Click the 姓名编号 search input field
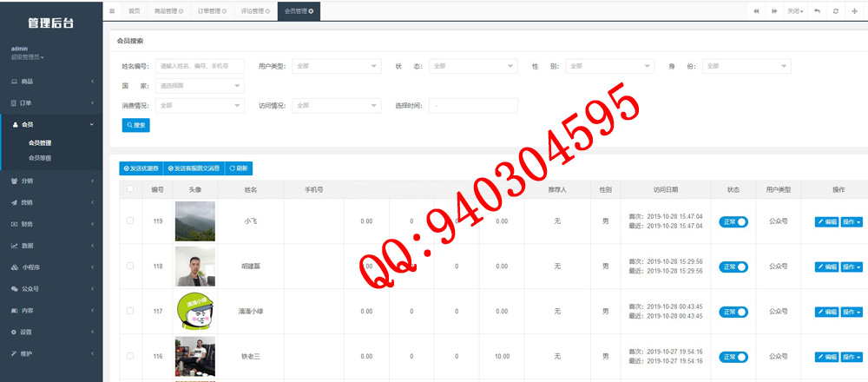The width and height of the screenshot is (868, 382). click(x=200, y=66)
